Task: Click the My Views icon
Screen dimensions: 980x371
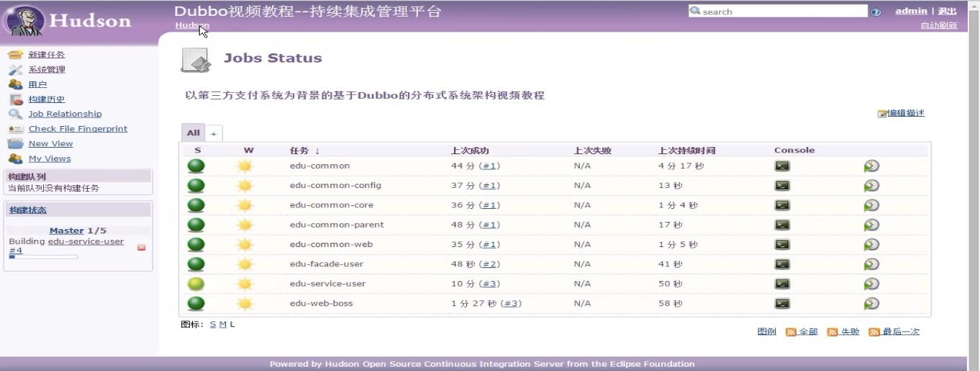Action: (x=16, y=158)
